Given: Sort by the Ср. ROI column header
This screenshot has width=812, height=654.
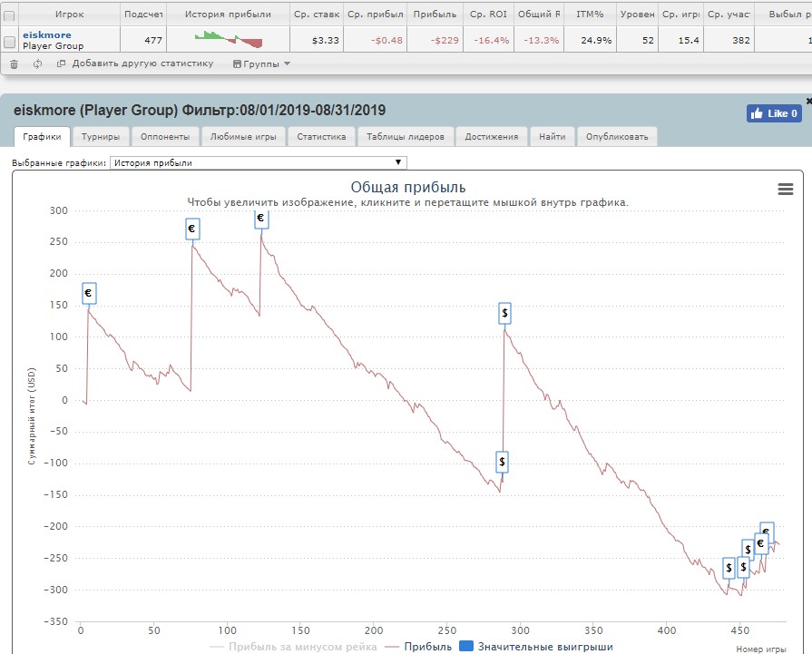Looking at the screenshot, I should tap(488, 15).
